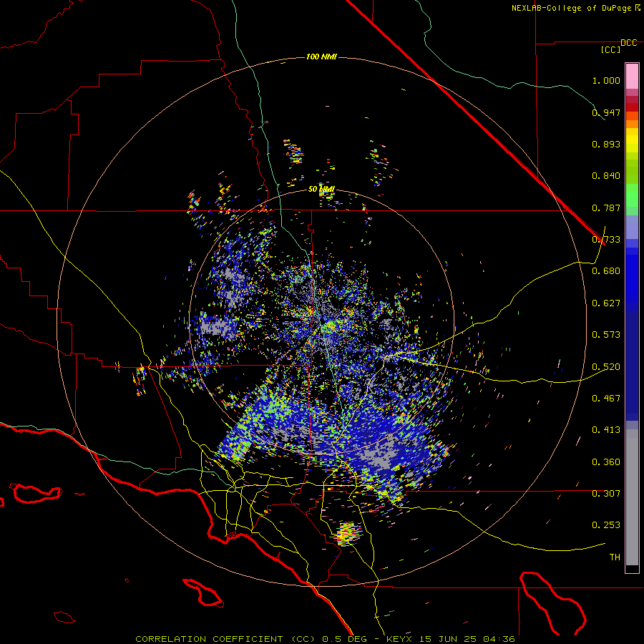The height and width of the screenshot is (644, 644).
Task: Click the bright green color bar segment
Action: pyautogui.click(x=632, y=195)
